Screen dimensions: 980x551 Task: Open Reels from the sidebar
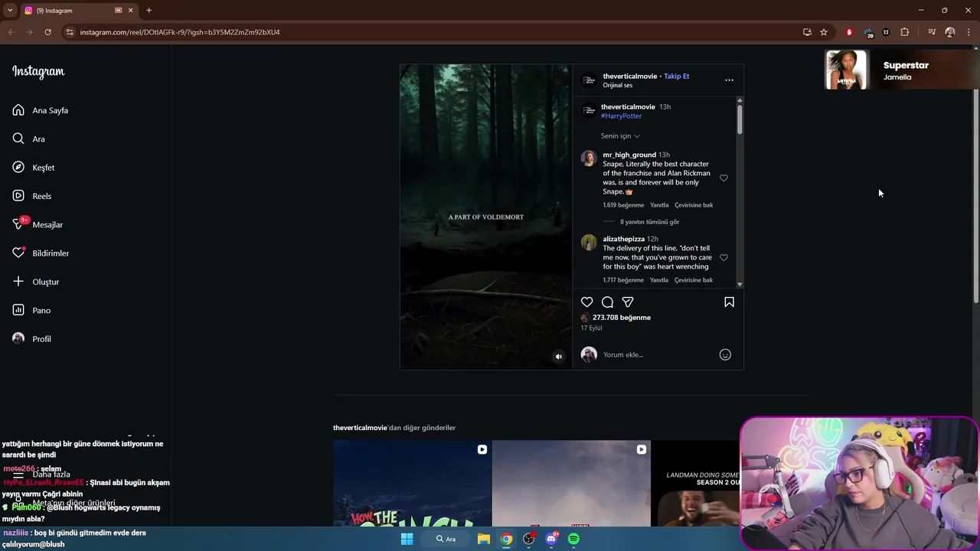coord(31,196)
